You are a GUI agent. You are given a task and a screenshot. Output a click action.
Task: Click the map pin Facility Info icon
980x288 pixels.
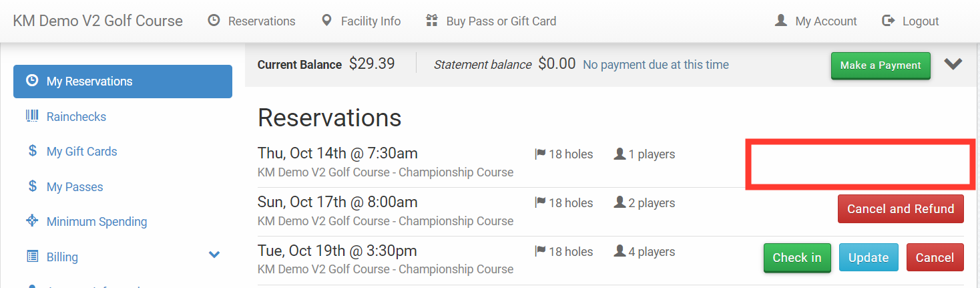tap(326, 21)
